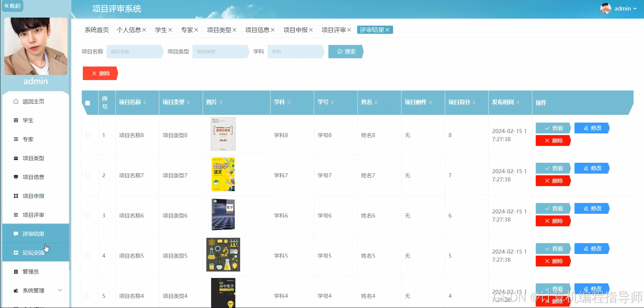Close the 项目信息 tab

[x=273, y=30]
